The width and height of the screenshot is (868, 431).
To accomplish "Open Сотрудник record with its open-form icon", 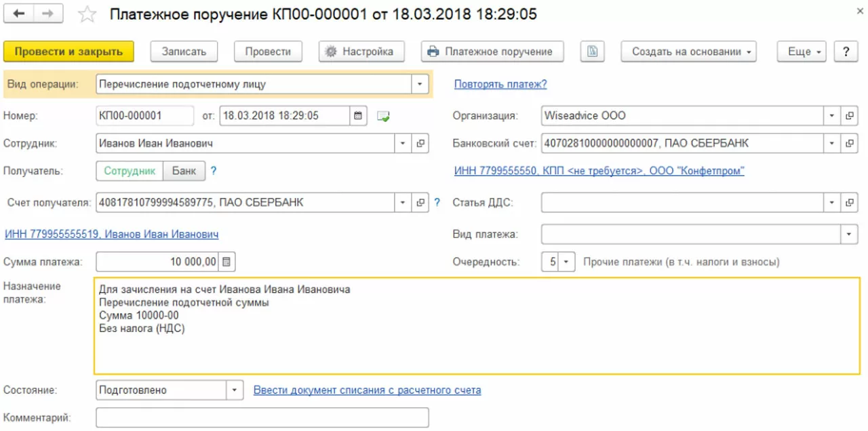I will [x=420, y=144].
